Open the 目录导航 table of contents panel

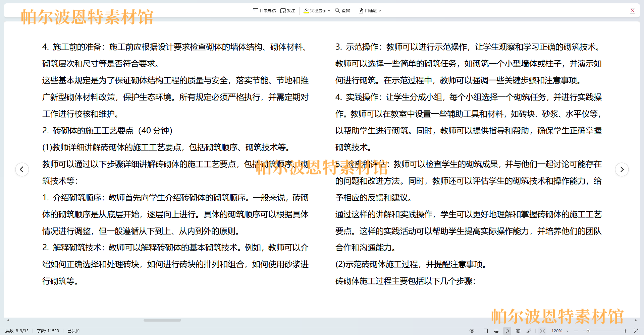[x=264, y=11]
